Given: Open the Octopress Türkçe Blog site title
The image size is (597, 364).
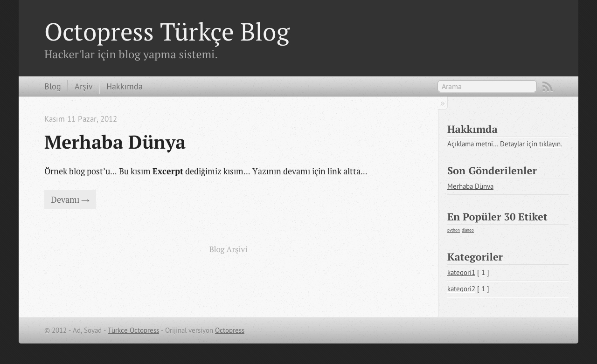Looking at the screenshot, I should coord(167,32).
